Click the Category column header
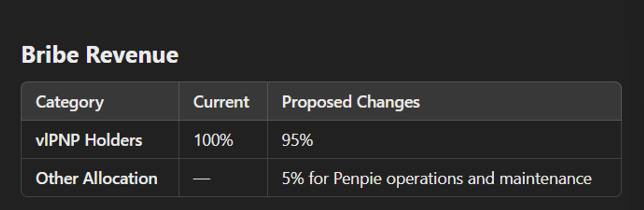 70,102
